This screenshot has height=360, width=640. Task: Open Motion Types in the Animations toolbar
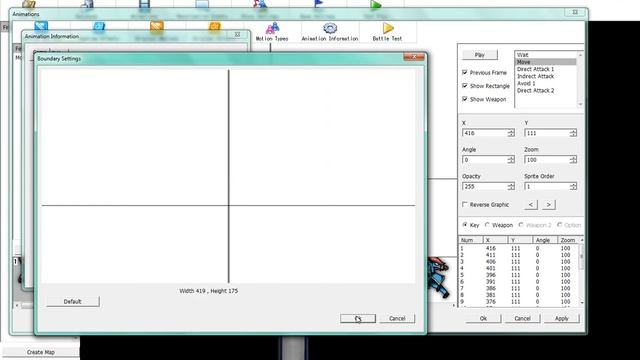click(272, 31)
